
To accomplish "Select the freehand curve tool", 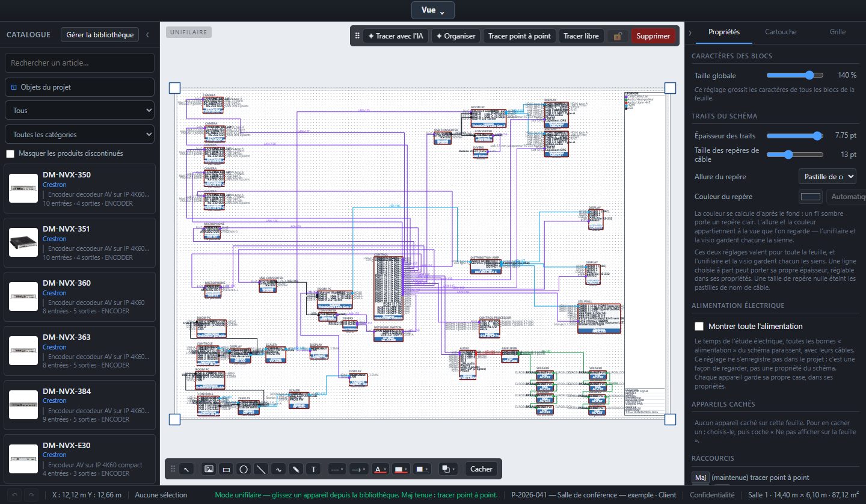I will (x=278, y=469).
